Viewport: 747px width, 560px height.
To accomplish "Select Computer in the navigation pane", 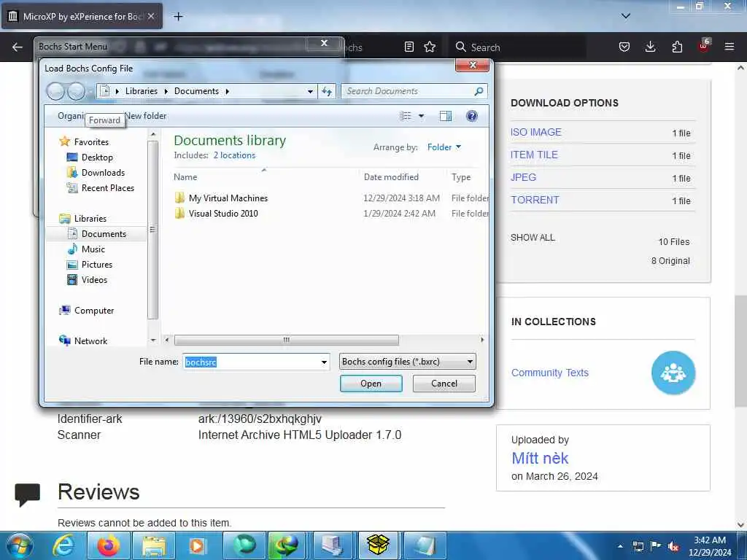I will tap(94, 311).
